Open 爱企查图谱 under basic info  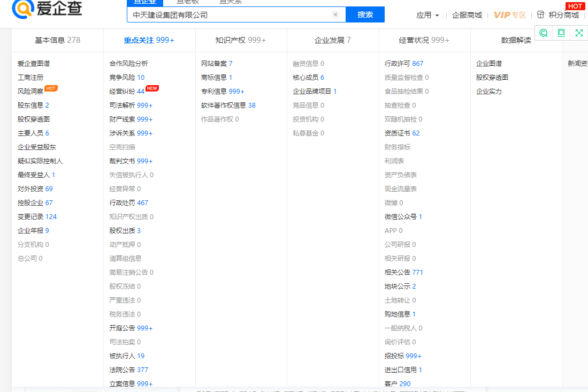coord(33,63)
